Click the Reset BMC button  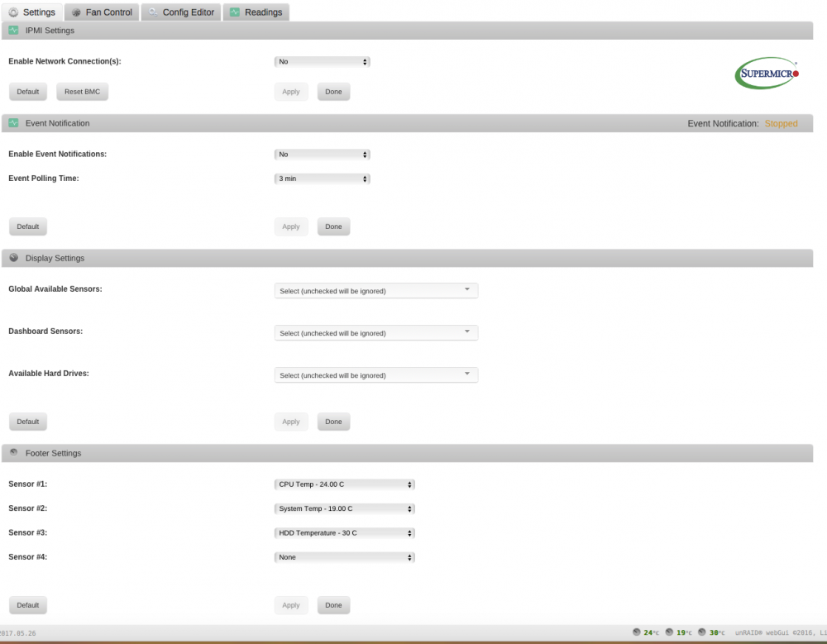pyautogui.click(x=82, y=92)
